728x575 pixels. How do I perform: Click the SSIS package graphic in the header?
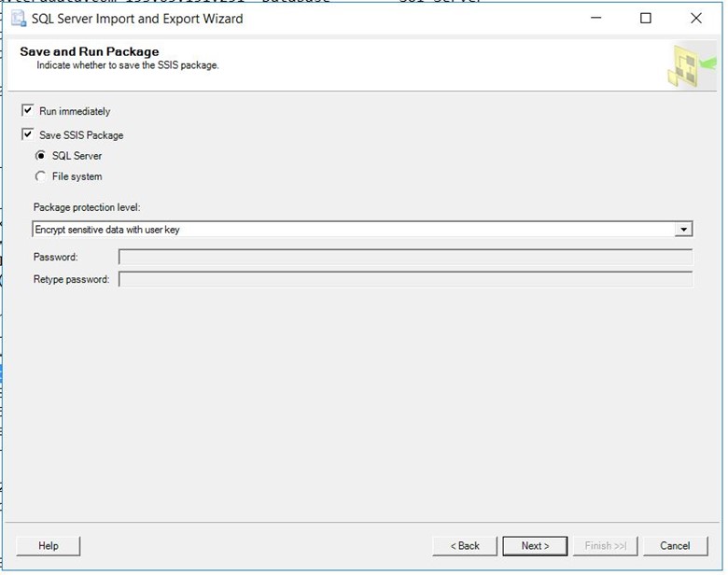coord(692,65)
